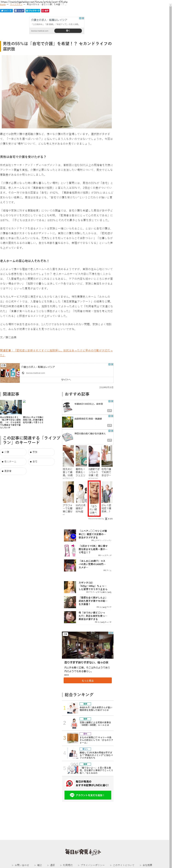
Task: Open the 利用規約 footer link
Action: pyautogui.click(x=68, y=865)
